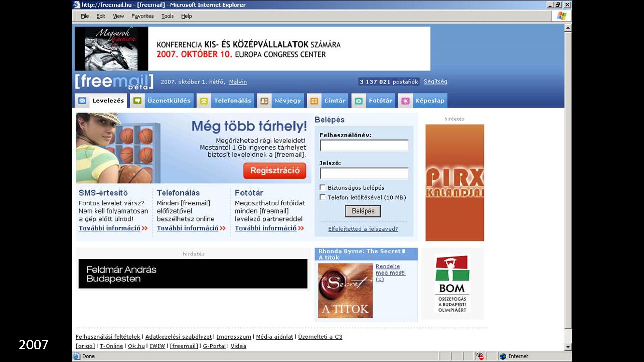Switch to the Képeslap tab
This screenshot has height=362, width=644.
[x=423, y=101]
